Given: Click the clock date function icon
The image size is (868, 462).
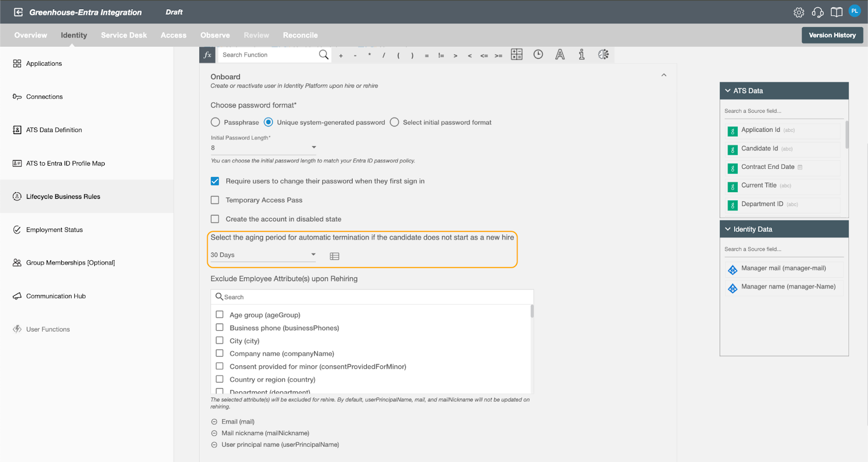Looking at the screenshot, I should pyautogui.click(x=538, y=54).
